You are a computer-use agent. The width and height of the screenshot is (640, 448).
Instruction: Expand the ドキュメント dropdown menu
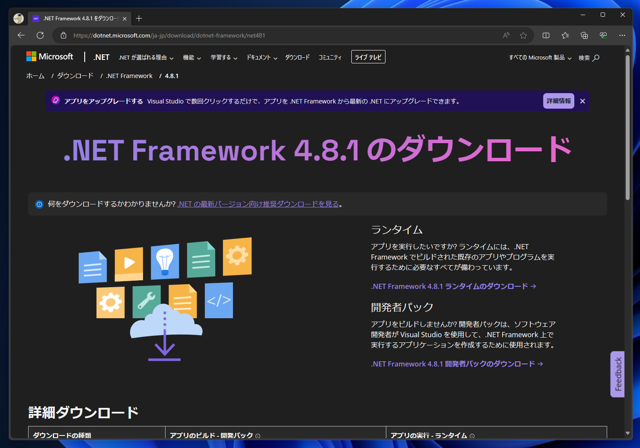click(x=261, y=58)
